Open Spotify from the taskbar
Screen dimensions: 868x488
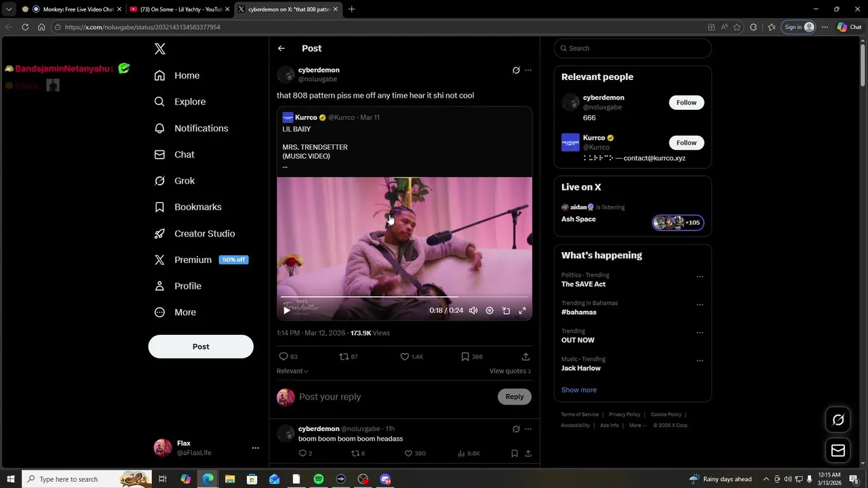click(319, 479)
